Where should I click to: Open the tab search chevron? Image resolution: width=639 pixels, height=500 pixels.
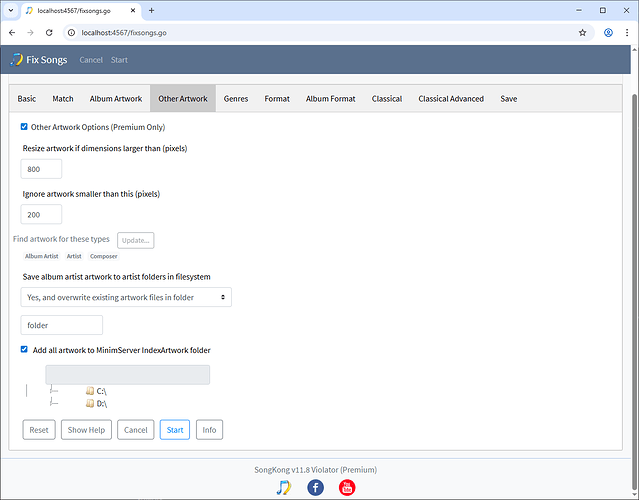click(x=11, y=11)
